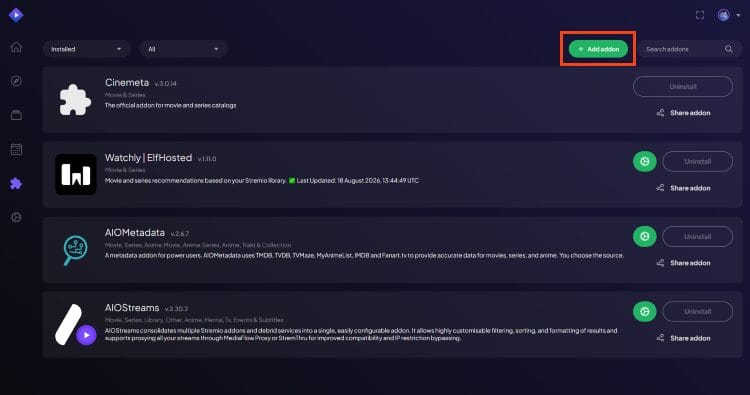
Task: Select the Watchly | ElfHosted title
Action: 148,157
